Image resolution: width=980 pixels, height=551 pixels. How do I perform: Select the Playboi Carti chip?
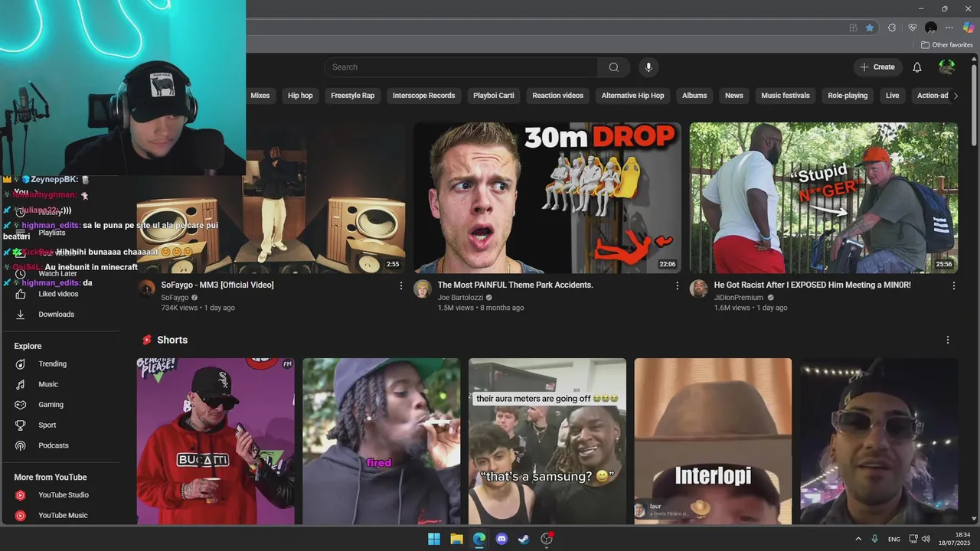coord(494,96)
